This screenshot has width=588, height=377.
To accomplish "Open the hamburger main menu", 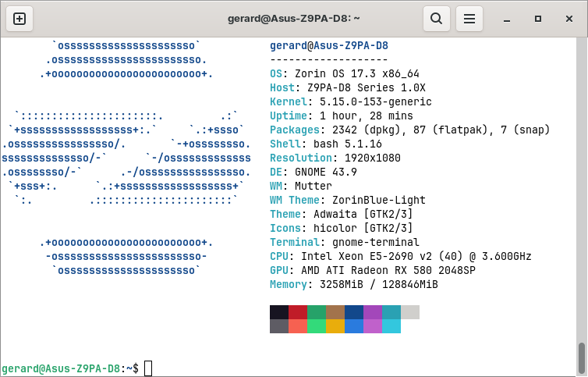I will [x=469, y=18].
